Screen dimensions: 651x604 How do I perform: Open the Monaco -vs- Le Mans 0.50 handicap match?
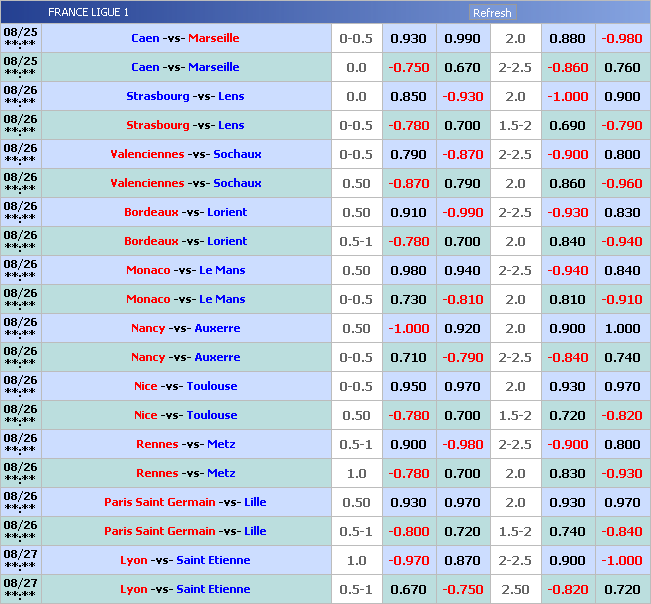pyautogui.click(x=186, y=271)
